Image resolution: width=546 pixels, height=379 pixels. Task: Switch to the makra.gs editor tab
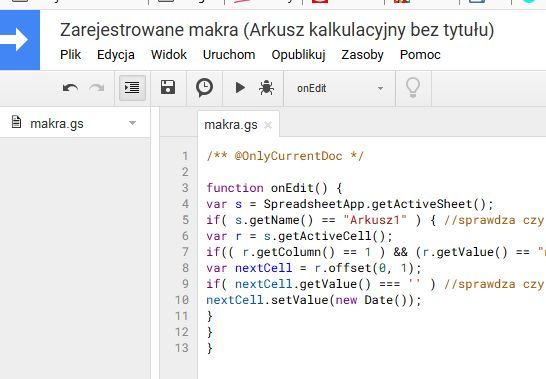[231, 124]
